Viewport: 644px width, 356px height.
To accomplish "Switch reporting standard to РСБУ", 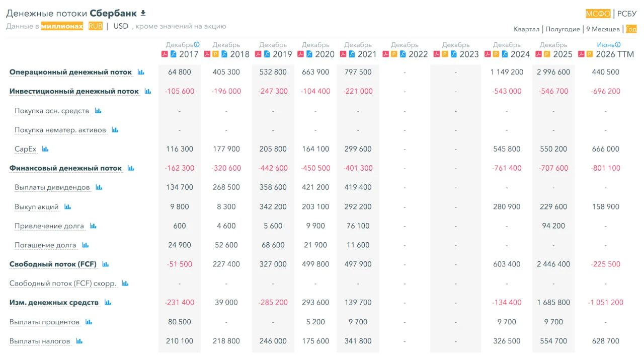I will pos(627,14).
